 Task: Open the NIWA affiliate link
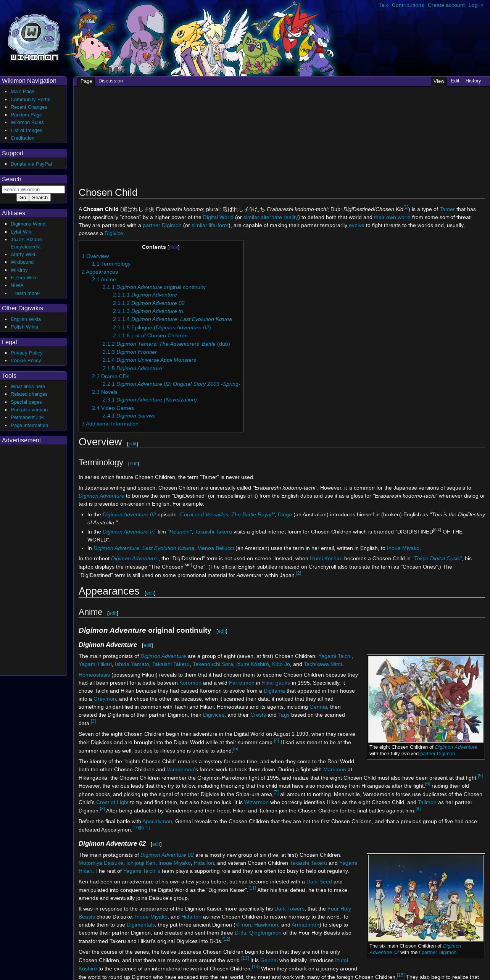coord(17,285)
